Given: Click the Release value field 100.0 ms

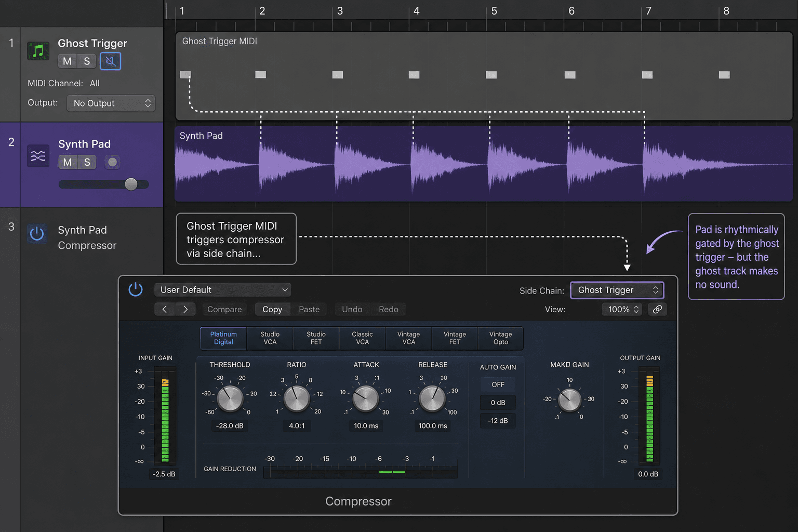Looking at the screenshot, I should click(432, 425).
